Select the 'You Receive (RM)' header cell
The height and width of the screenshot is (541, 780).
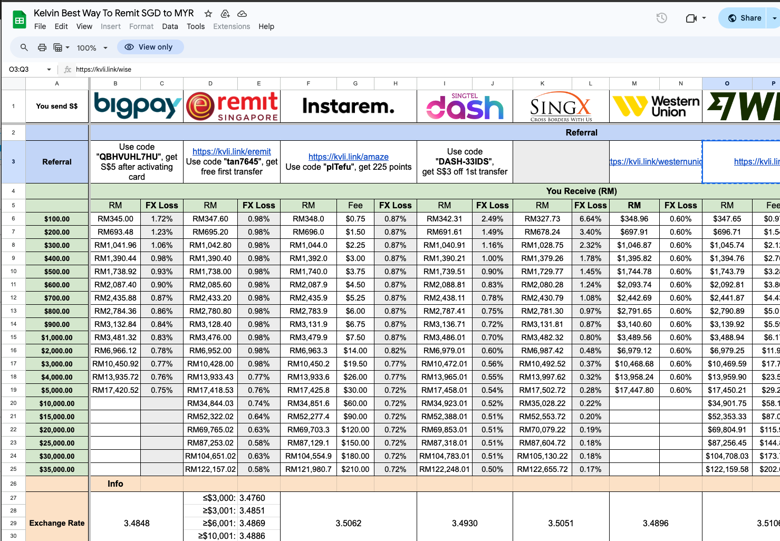pos(581,191)
